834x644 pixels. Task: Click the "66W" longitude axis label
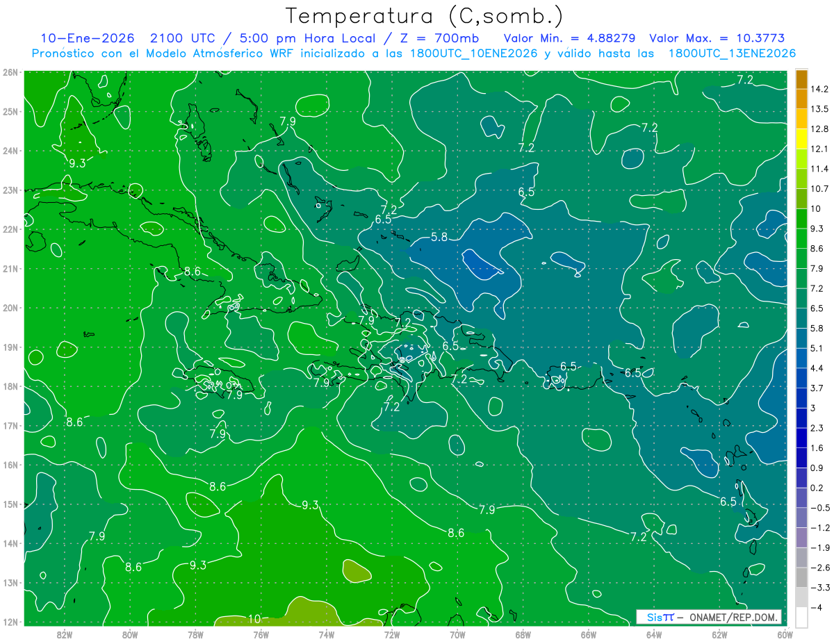pyautogui.click(x=588, y=634)
